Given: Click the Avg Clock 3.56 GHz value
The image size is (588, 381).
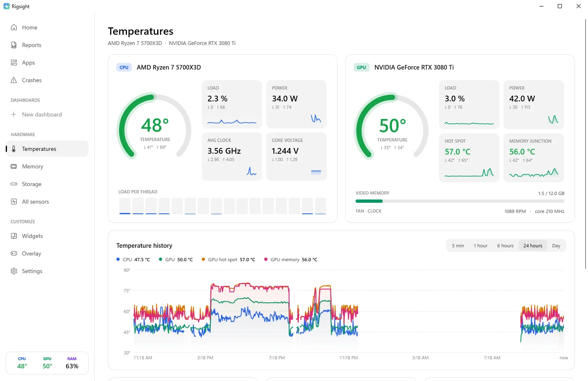Looking at the screenshot, I should pos(224,151).
